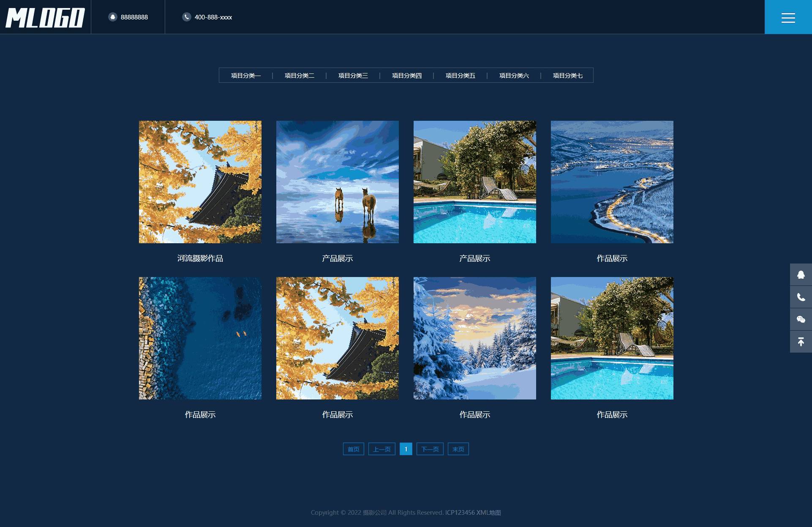Go to the 首页 first page button
Image resolution: width=812 pixels, height=527 pixels.
coord(353,449)
